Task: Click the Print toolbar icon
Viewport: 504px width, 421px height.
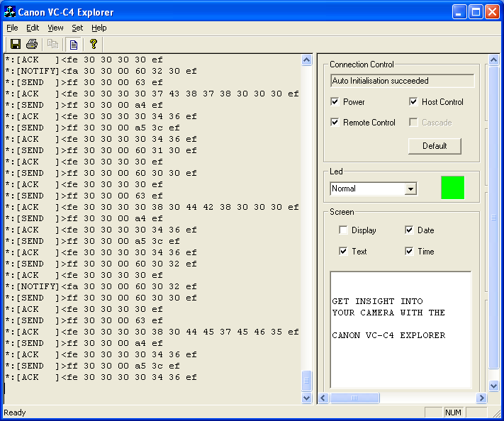Action: tap(32, 44)
